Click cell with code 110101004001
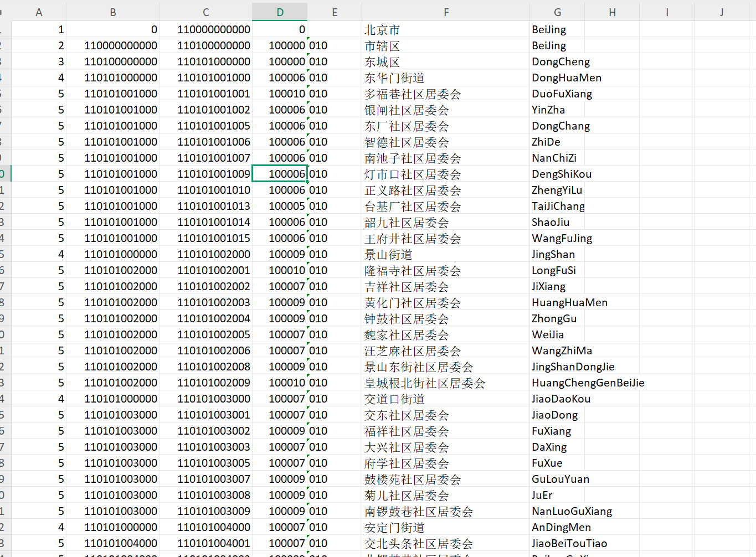 coord(205,543)
